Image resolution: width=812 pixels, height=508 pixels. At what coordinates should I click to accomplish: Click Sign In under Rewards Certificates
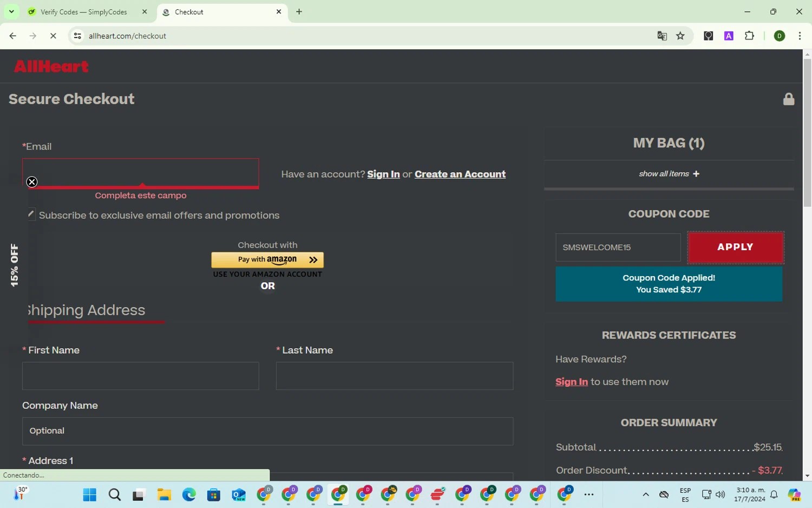click(x=572, y=382)
